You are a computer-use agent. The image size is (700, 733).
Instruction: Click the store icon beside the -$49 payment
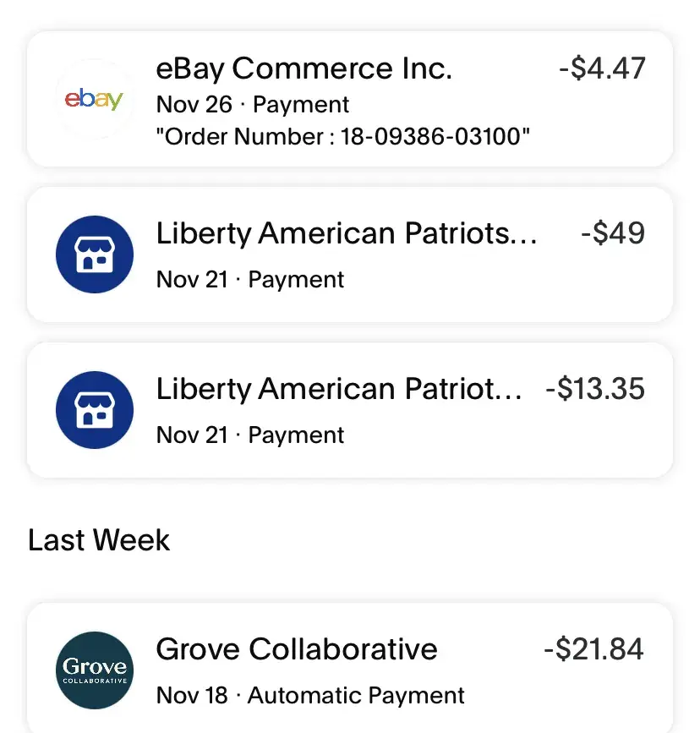click(x=95, y=254)
